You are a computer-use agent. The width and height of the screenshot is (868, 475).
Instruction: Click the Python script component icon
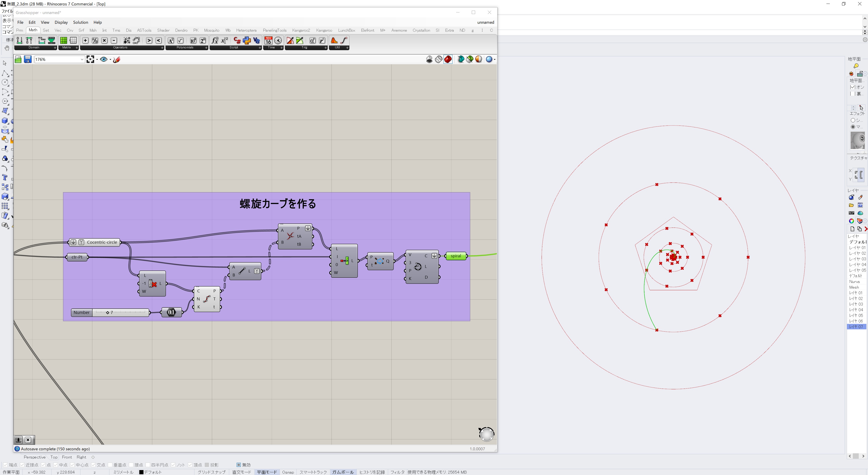(x=247, y=40)
